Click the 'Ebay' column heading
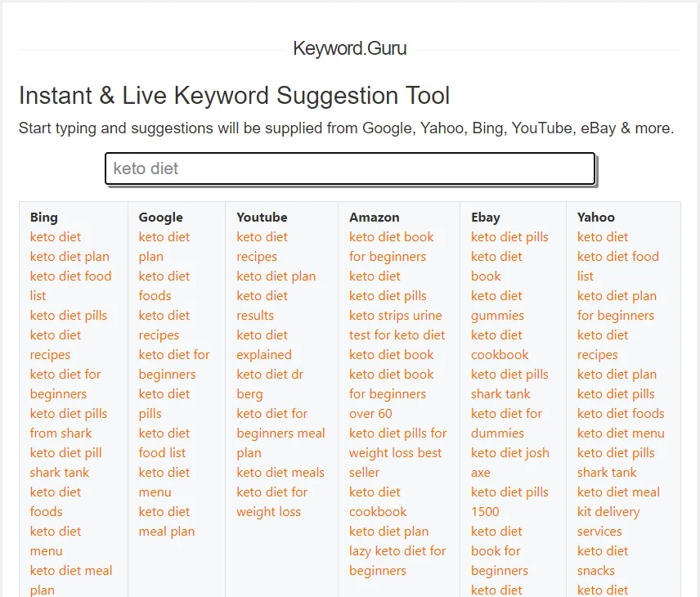The height and width of the screenshot is (597, 700). pos(485,217)
